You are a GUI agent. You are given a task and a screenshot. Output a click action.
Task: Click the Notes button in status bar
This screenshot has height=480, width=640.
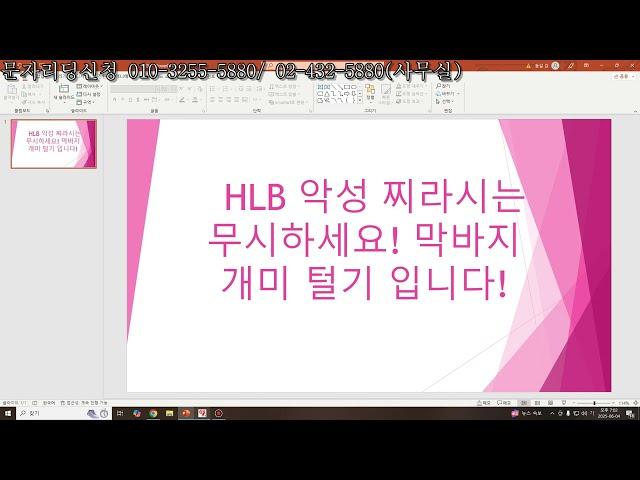pyautogui.click(x=484, y=403)
